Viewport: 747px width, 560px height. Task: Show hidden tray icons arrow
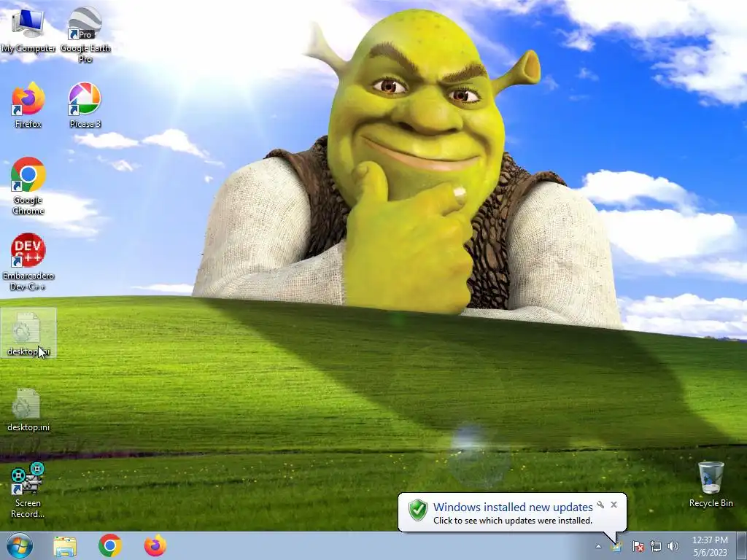point(598,546)
